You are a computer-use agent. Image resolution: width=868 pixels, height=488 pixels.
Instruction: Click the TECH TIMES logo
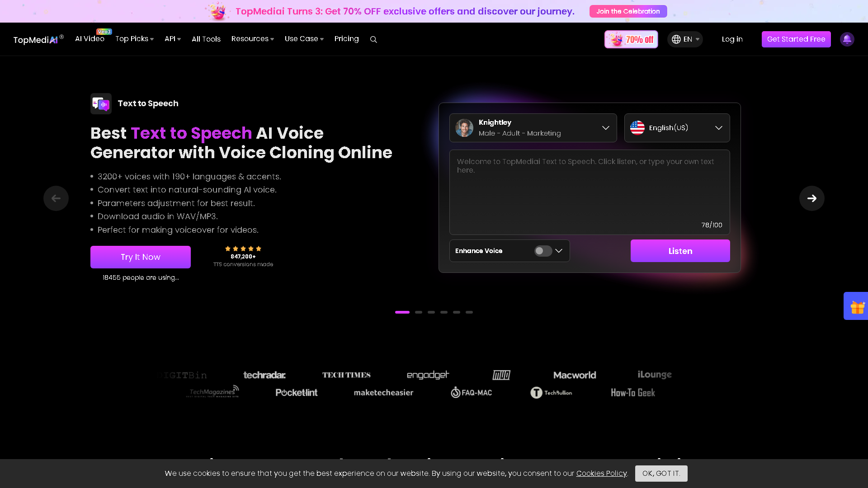coord(346,375)
